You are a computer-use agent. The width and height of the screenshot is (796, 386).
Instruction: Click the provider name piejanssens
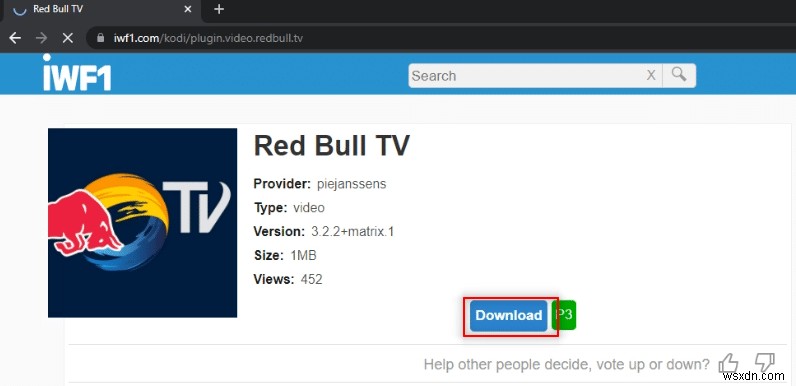(352, 184)
